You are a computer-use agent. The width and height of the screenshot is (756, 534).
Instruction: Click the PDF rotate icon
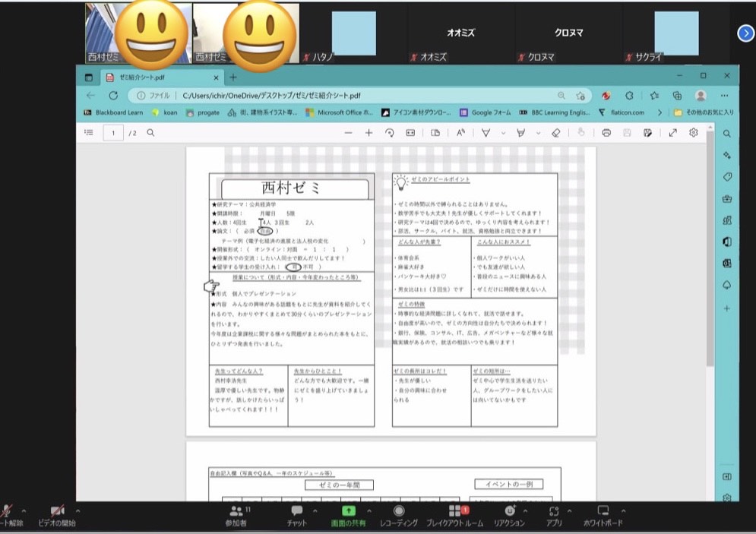point(390,133)
